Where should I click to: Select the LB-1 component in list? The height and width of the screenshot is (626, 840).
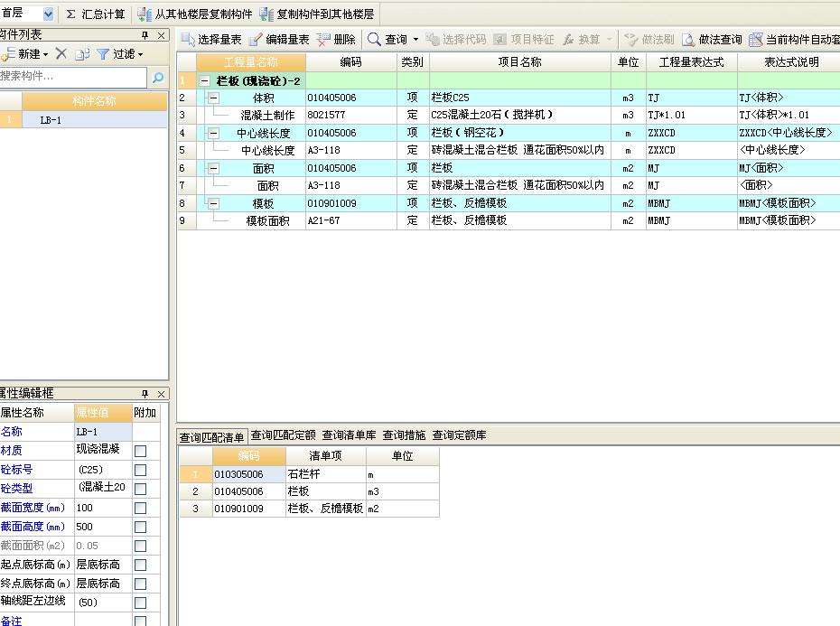51,120
